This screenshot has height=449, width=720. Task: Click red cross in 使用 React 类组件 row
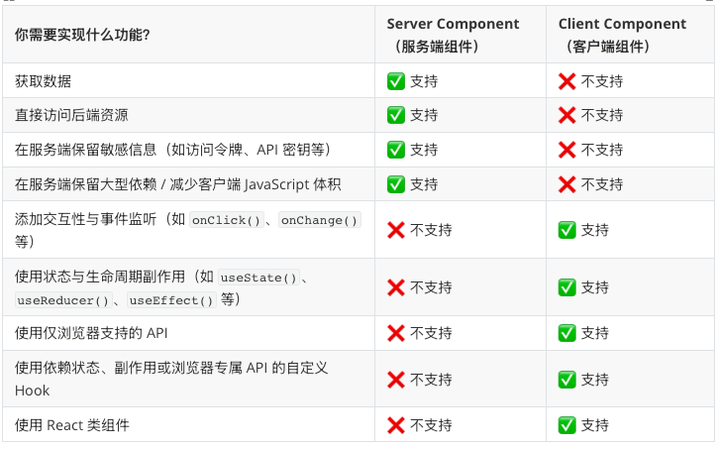click(396, 425)
